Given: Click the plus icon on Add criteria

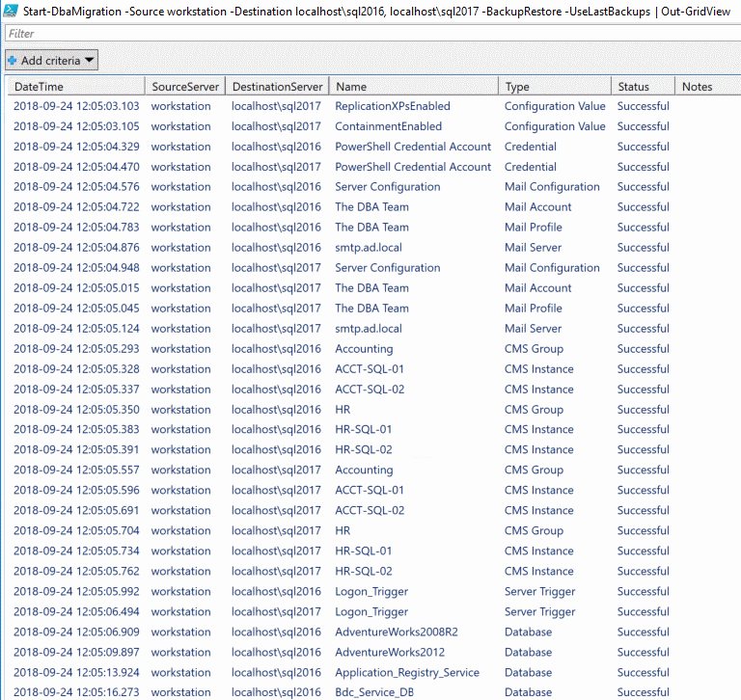Looking at the screenshot, I should point(13,61).
